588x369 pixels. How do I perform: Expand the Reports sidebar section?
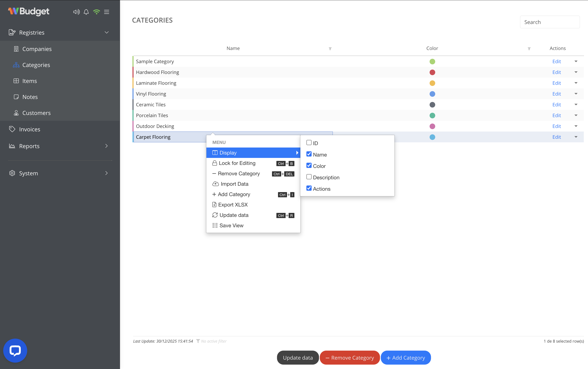click(x=106, y=146)
